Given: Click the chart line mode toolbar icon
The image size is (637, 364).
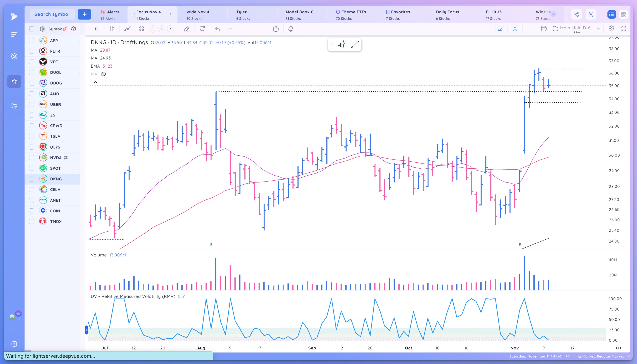Looking at the screenshot, I should 500,29.
